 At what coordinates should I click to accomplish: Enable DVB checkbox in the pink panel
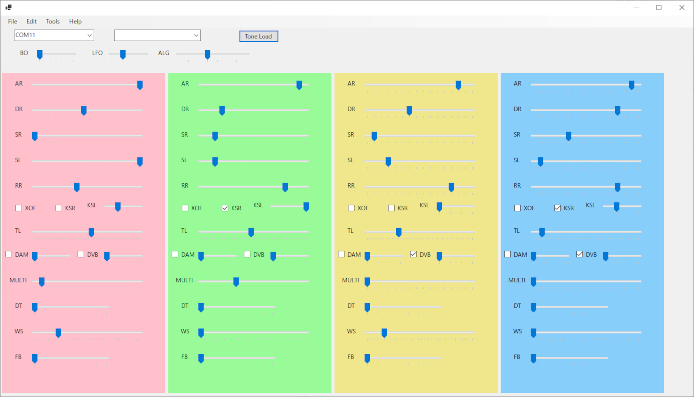coord(81,254)
